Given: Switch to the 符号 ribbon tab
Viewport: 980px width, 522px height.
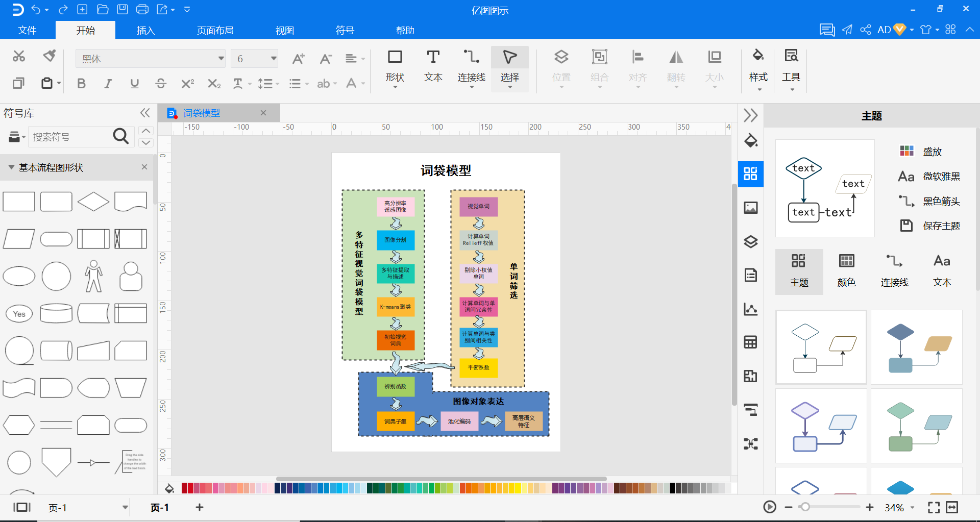Looking at the screenshot, I should [345, 30].
